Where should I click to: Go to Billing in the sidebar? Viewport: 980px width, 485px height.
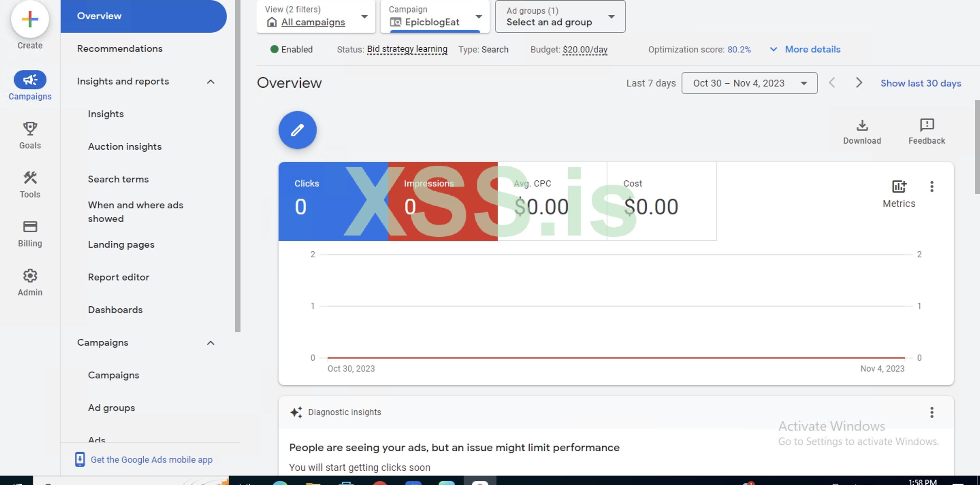point(30,233)
